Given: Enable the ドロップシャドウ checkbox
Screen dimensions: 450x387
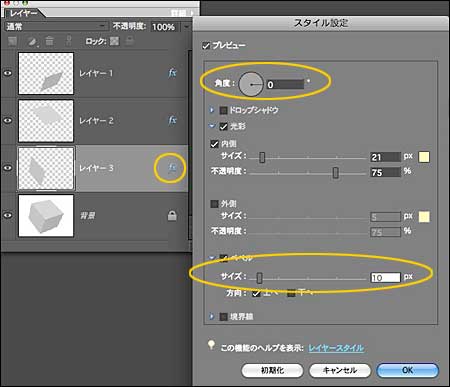Looking at the screenshot, I should (223, 110).
